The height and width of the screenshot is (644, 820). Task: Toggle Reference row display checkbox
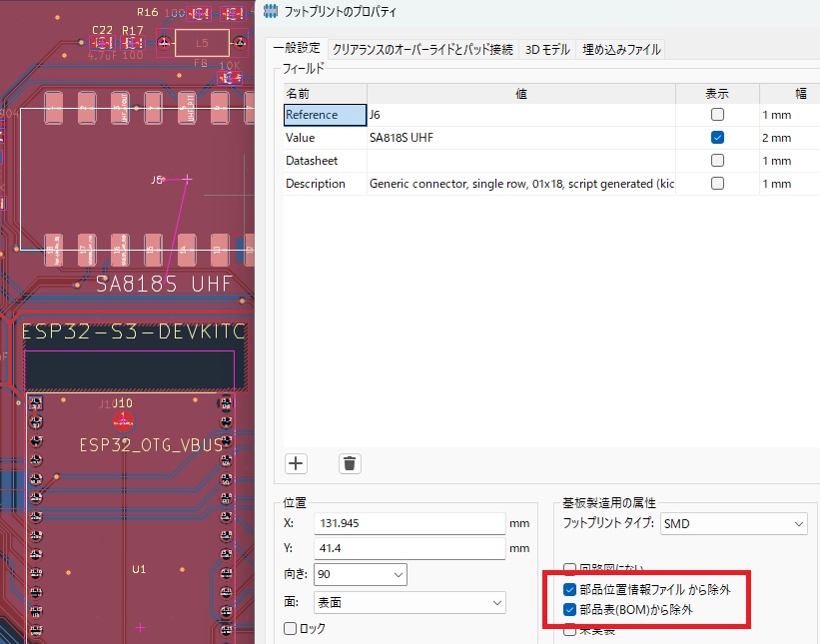click(x=717, y=115)
